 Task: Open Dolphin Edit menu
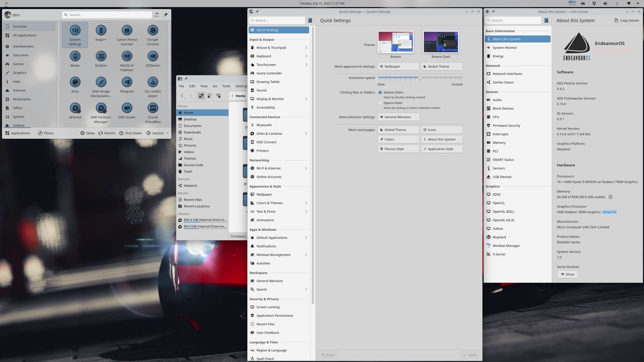192,86
